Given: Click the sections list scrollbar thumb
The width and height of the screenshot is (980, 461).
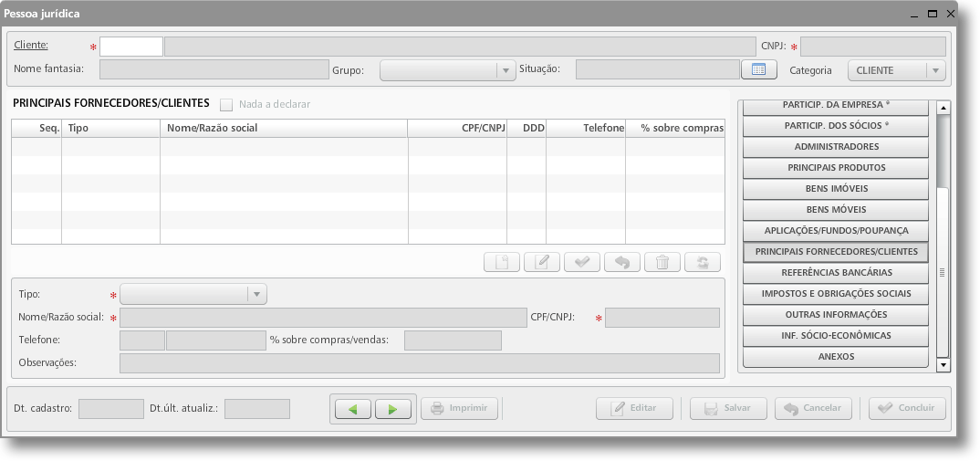Looking at the screenshot, I should (x=944, y=272).
